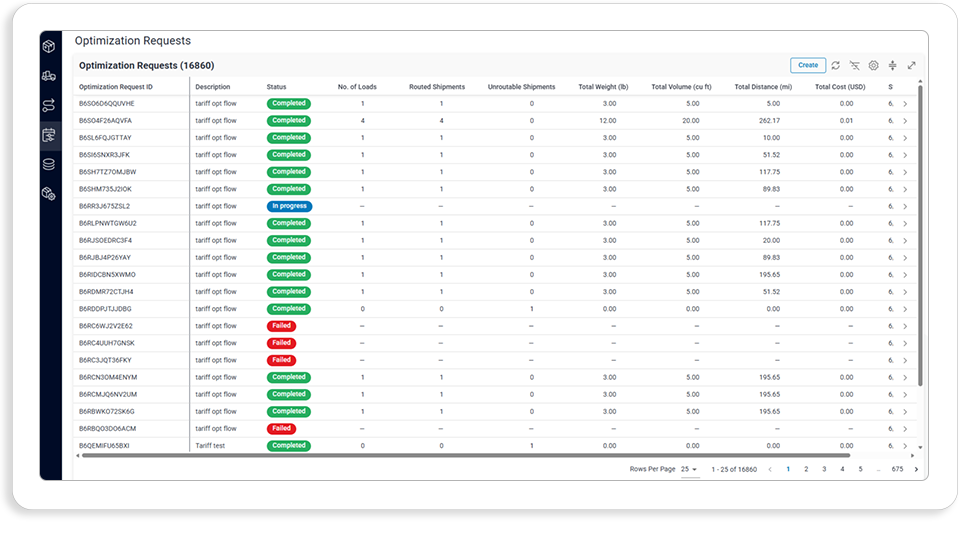Clear table filters with the filter icon
The width and height of the screenshot is (960, 540).
pos(855,65)
